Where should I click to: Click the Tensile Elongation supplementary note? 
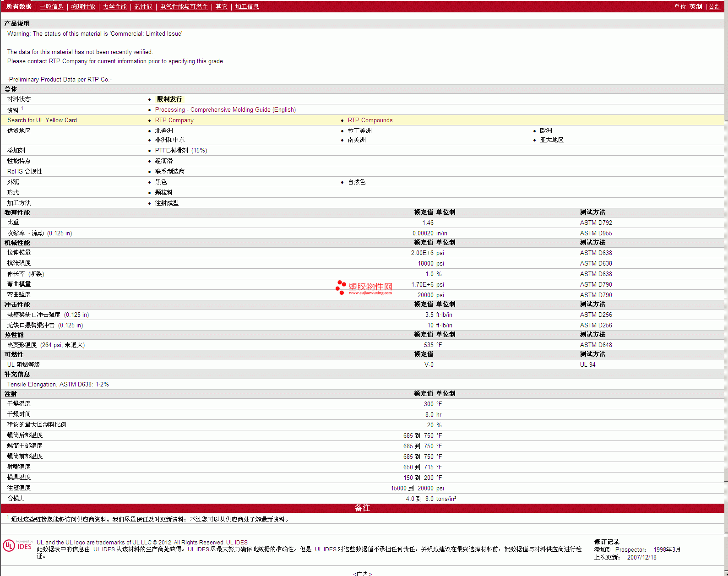pyautogui.click(x=58, y=384)
